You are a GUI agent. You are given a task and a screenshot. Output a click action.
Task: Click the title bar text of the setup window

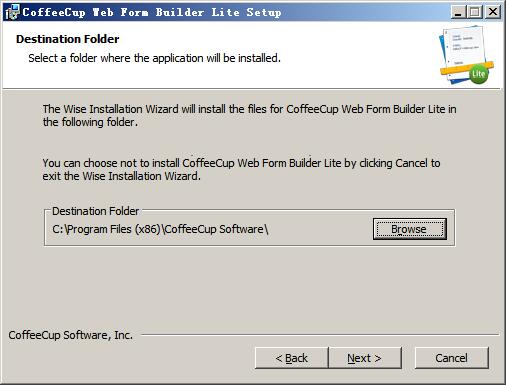[x=152, y=13]
